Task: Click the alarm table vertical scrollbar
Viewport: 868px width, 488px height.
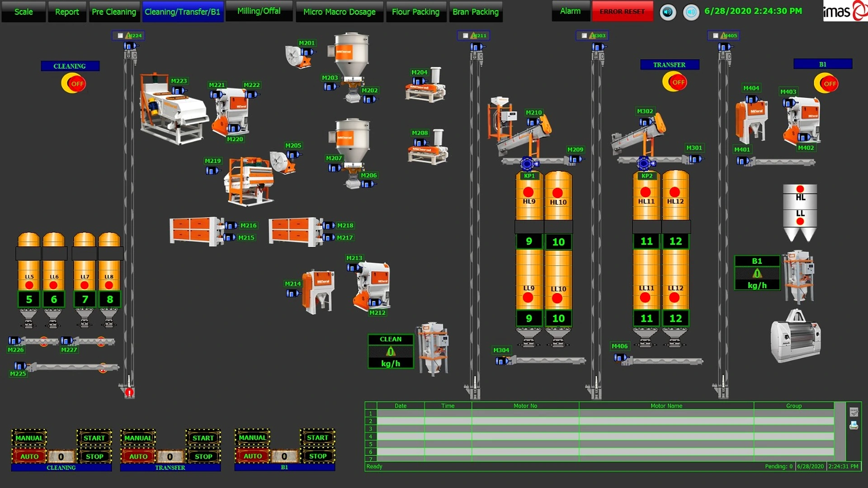Action: pyautogui.click(x=840, y=431)
